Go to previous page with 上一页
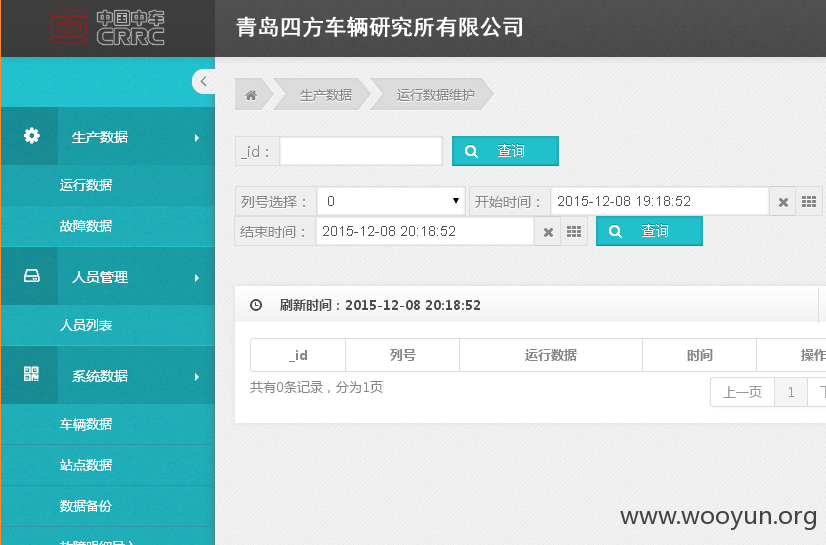The height and width of the screenshot is (545, 826). [742, 392]
